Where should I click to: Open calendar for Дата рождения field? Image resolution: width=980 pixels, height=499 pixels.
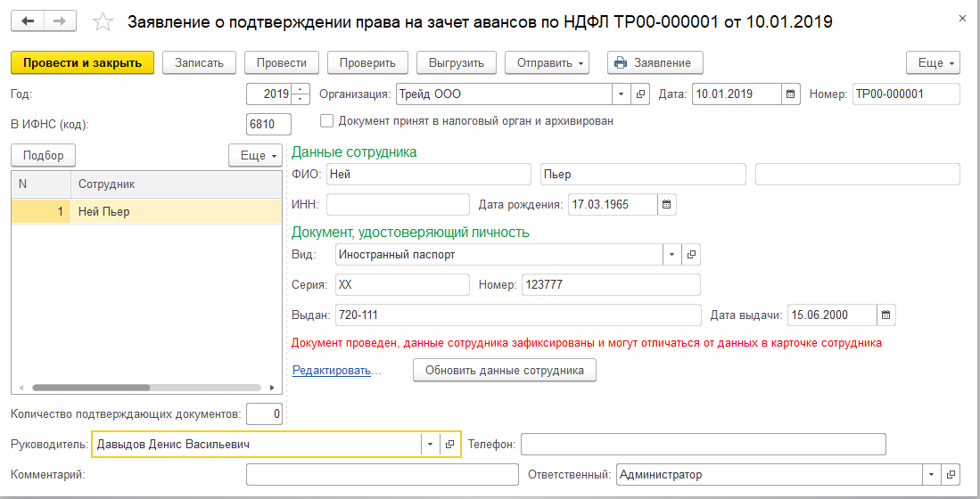coord(667,204)
